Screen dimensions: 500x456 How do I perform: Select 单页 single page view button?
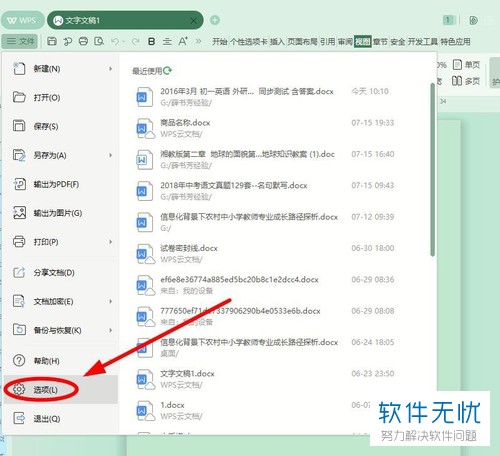pyautogui.click(x=466, y=64)
